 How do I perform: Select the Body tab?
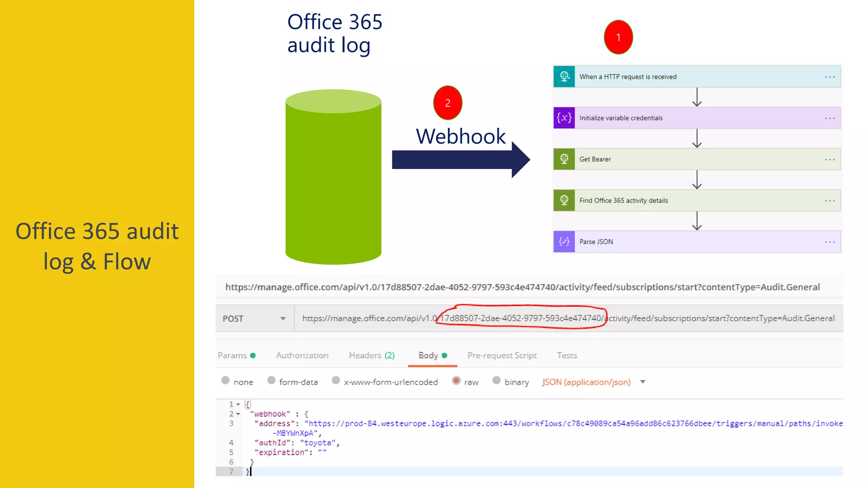click(x=433, y=355)
